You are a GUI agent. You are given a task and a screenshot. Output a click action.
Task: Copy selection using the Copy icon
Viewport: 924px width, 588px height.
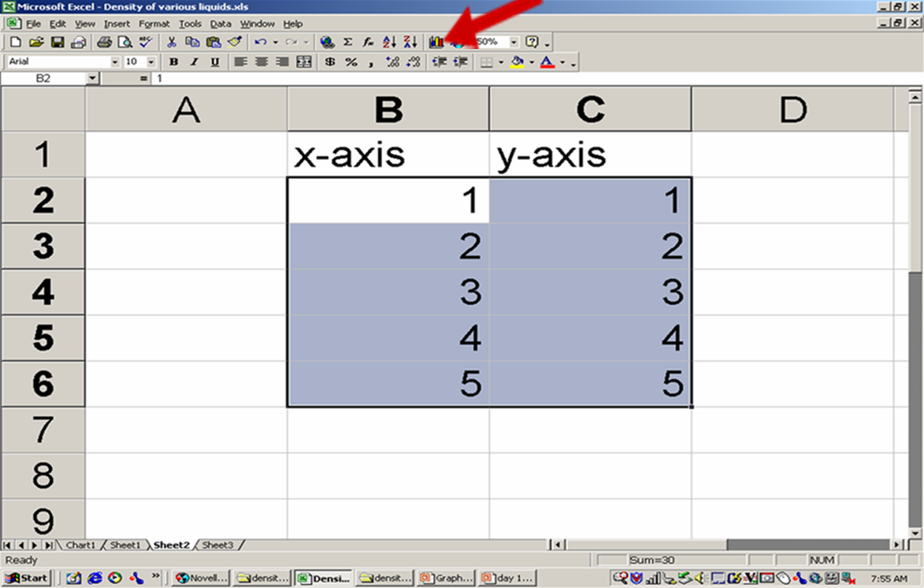[192, 42]
